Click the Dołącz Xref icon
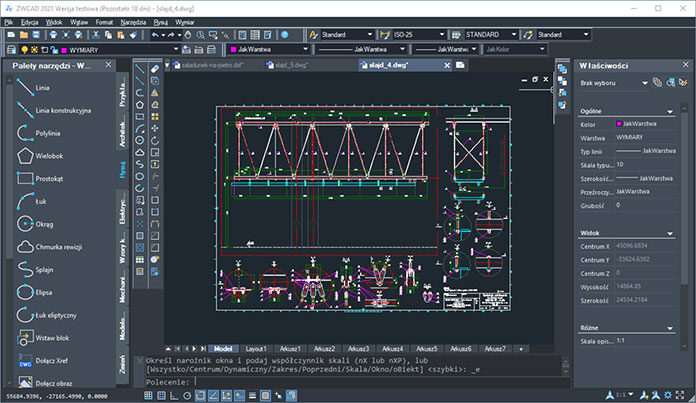This screenshot has width=696, height=403. [25, 359]
